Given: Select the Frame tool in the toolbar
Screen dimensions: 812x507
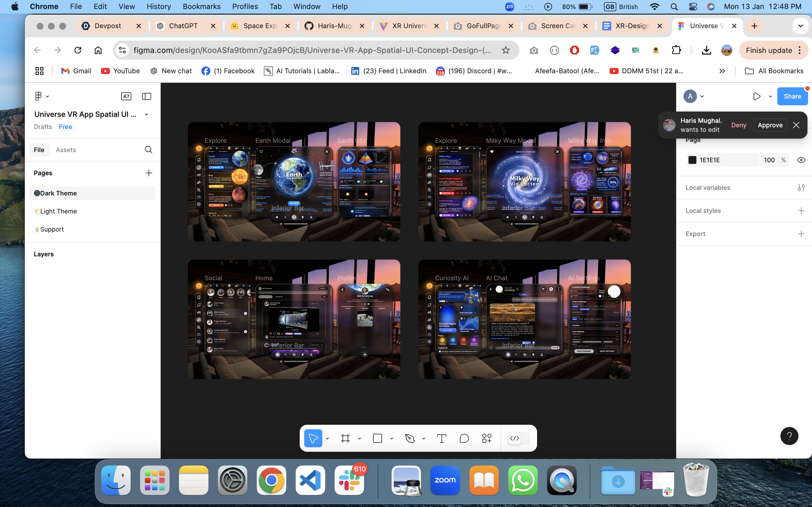Looking at the screenshot, I should 345,438.
